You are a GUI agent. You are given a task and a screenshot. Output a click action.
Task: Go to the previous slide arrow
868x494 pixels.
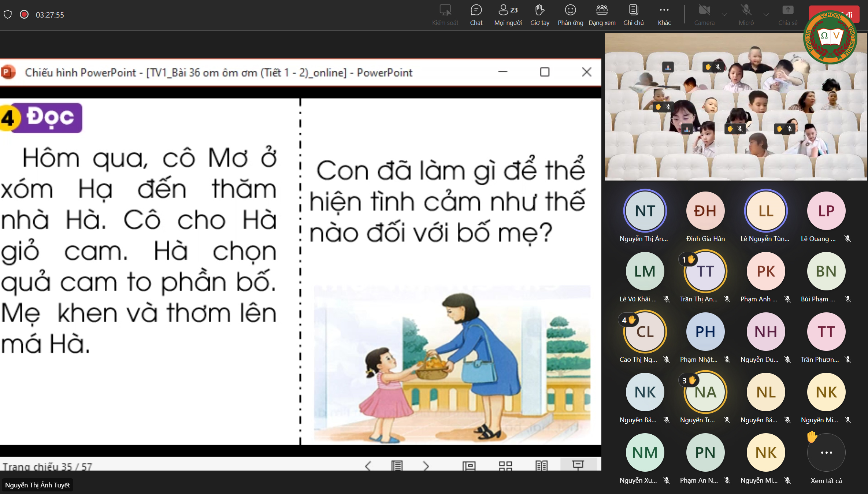[368, 466]
